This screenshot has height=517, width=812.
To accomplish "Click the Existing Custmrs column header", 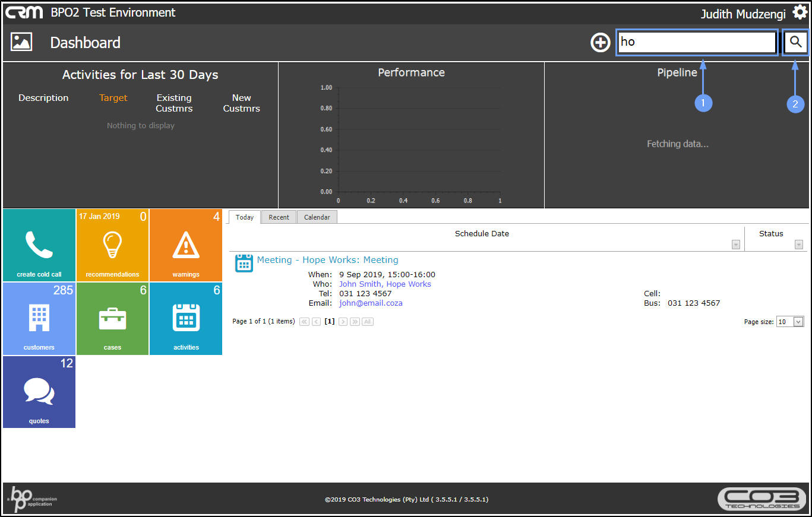I will click(174, 103).
